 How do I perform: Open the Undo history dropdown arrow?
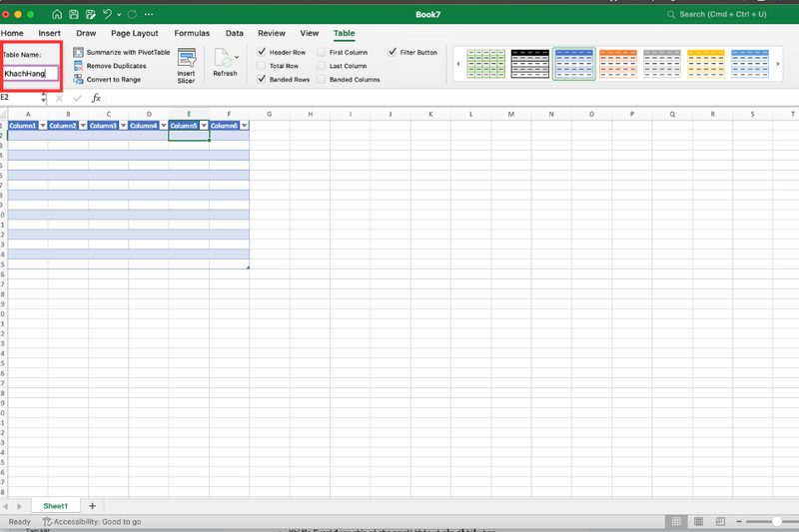[119, 15]
